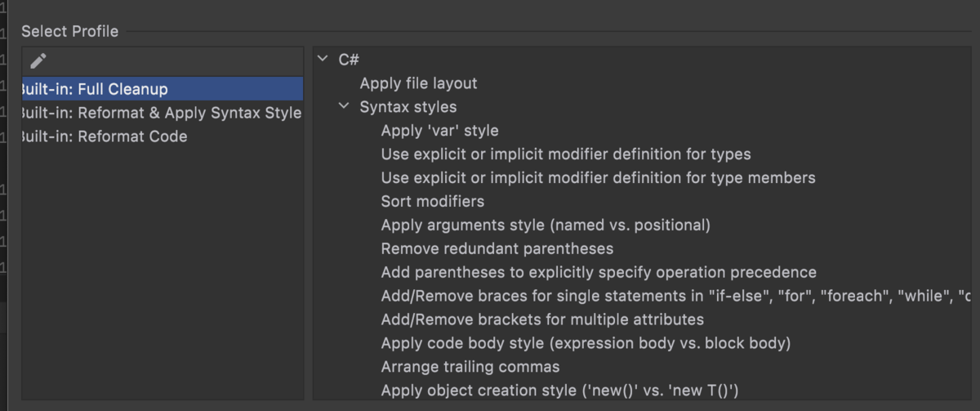
Task: Pick Remove redundant parentheses
Action: [x=497, y=248]
